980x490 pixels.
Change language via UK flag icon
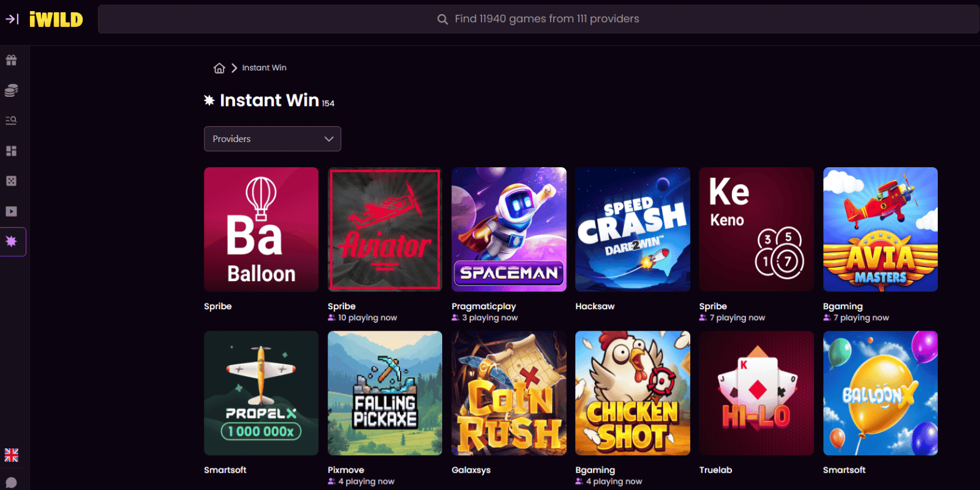[11, 455]
